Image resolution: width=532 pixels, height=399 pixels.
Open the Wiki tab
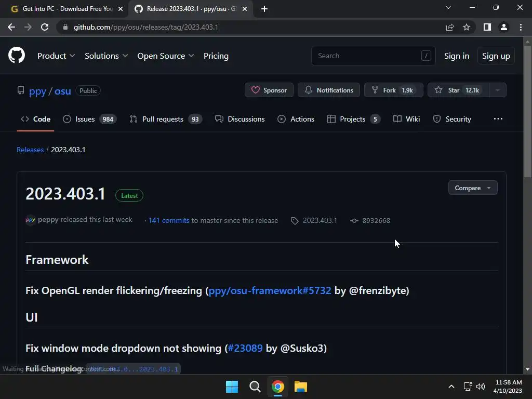[406, 119]
